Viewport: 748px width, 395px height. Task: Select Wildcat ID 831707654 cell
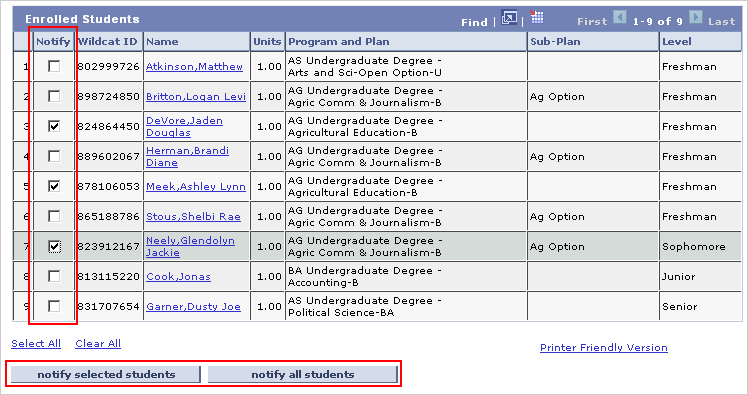(x=108, y=307)
